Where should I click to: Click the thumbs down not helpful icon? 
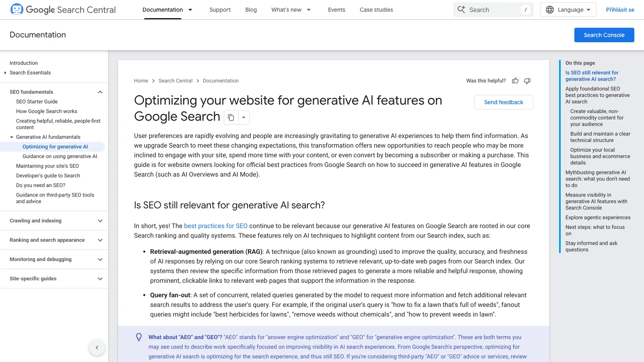[x=527, y=81]
